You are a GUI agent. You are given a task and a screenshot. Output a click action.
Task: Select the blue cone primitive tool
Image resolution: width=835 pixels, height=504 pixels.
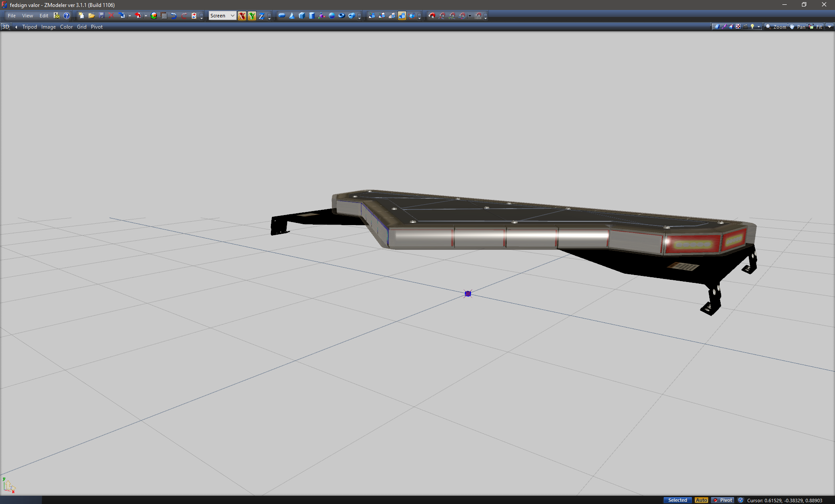291,16
